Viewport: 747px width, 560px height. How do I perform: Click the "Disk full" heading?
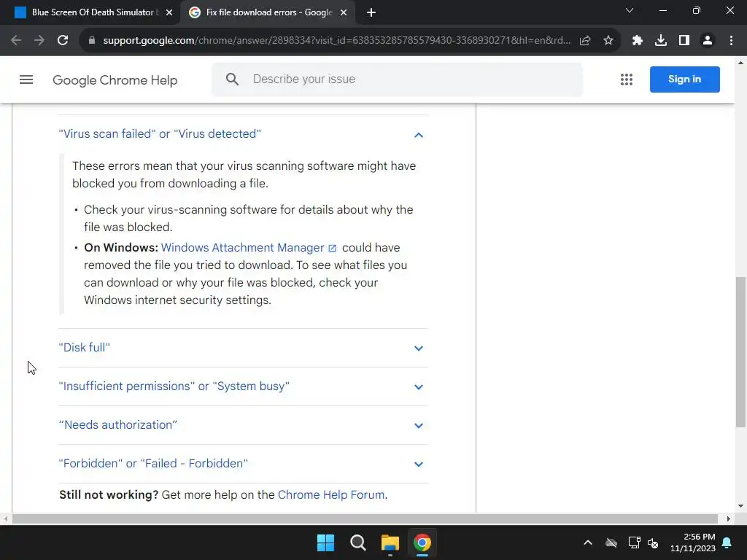pos(85,347)
